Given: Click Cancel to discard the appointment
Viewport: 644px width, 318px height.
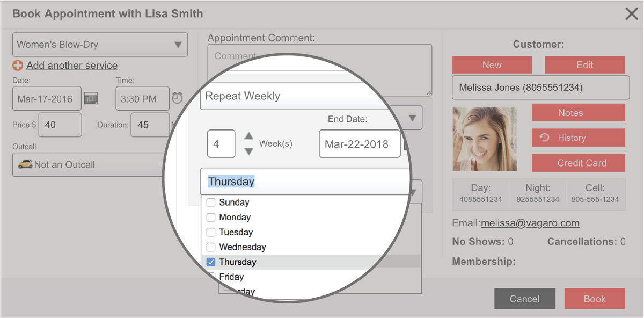Looking at the screenshot, I should point(524,299).
